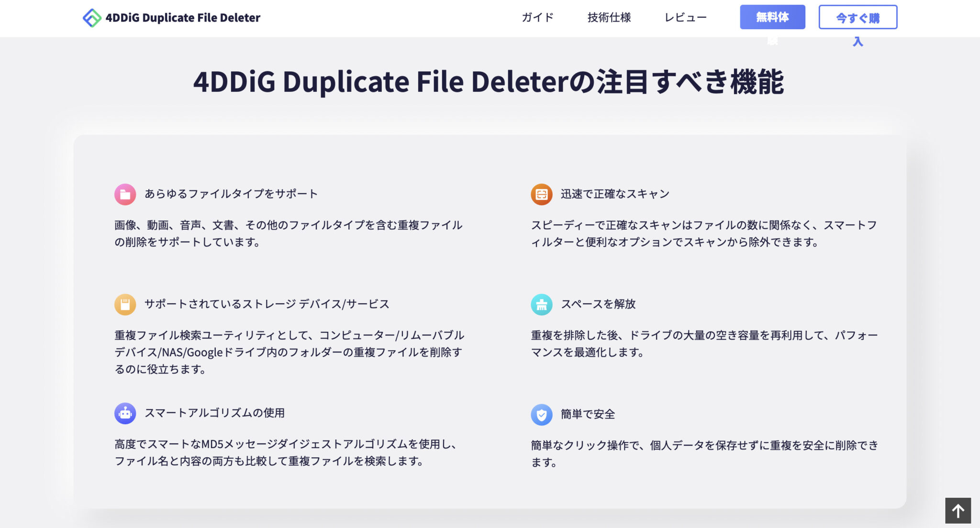
Task: Click the pink folder icon for file type support
Action: (125, 194)
